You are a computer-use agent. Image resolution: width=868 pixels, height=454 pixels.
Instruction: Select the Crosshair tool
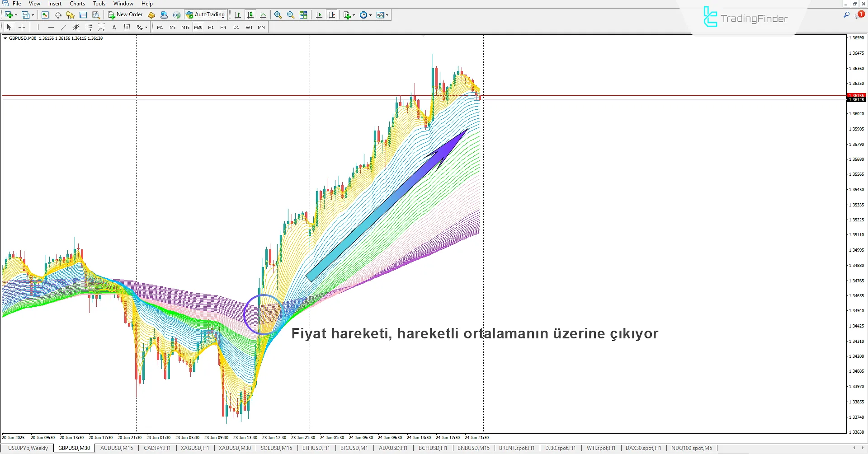click(x=22, y=27)
